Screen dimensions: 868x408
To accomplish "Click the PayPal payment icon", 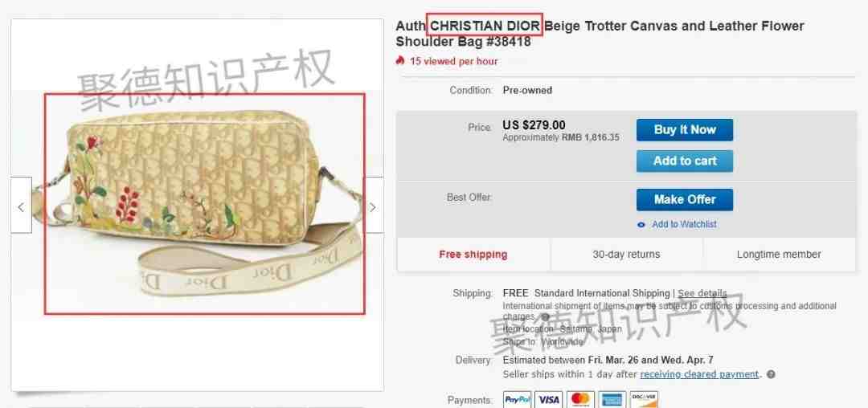I will 517,399.
